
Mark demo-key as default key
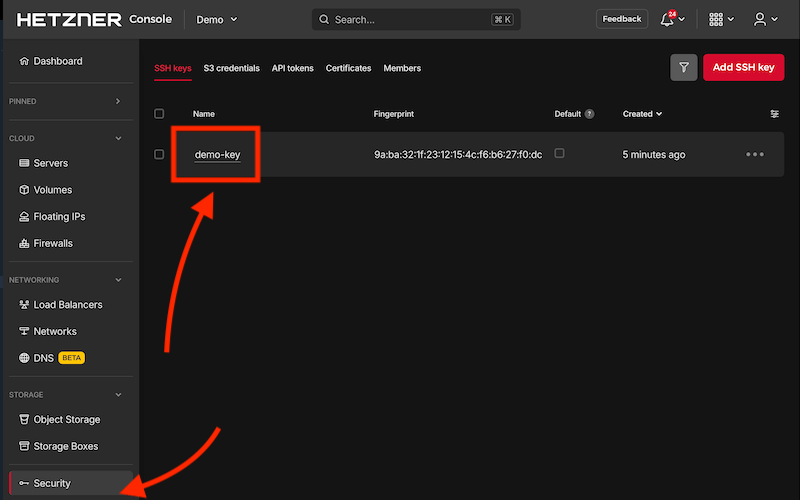coord(559,153)
